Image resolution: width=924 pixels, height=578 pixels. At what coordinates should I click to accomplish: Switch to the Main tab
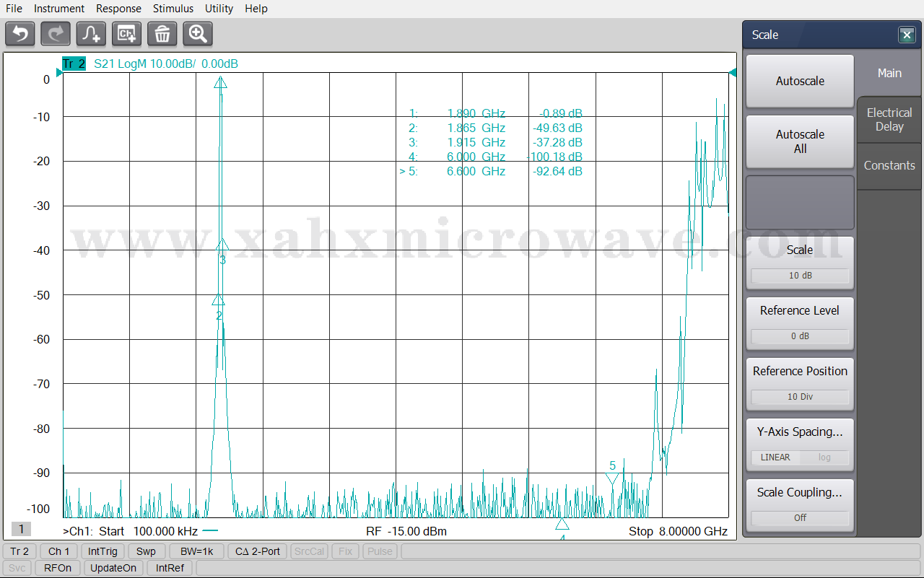(889, 73)
